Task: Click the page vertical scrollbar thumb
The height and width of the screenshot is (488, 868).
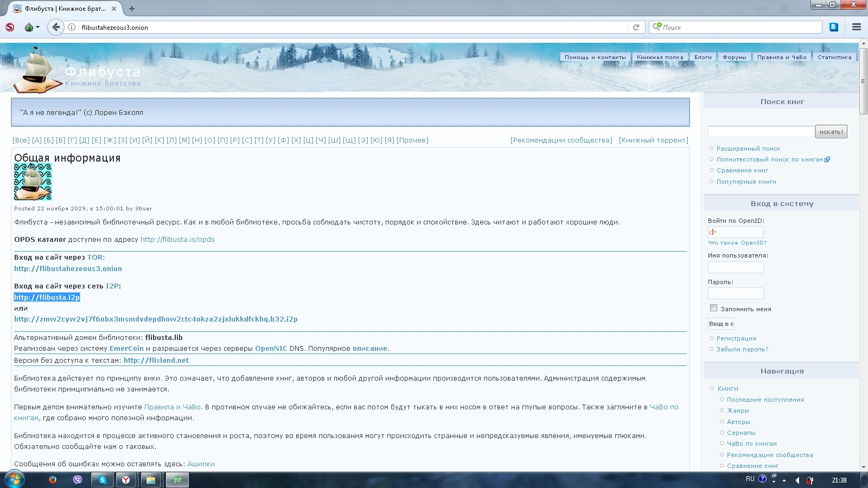Action: point(863,81)
